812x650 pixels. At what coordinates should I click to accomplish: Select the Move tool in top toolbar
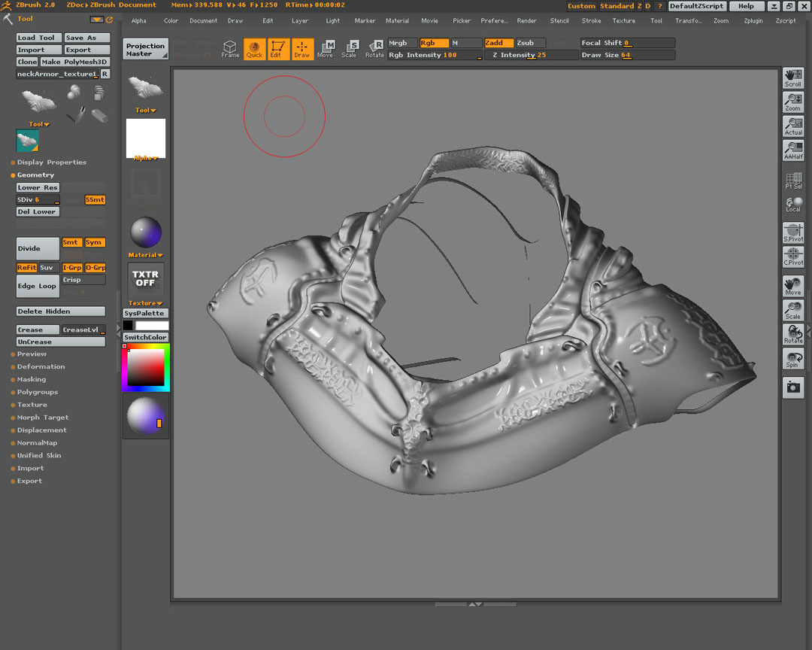pos(325,49)
